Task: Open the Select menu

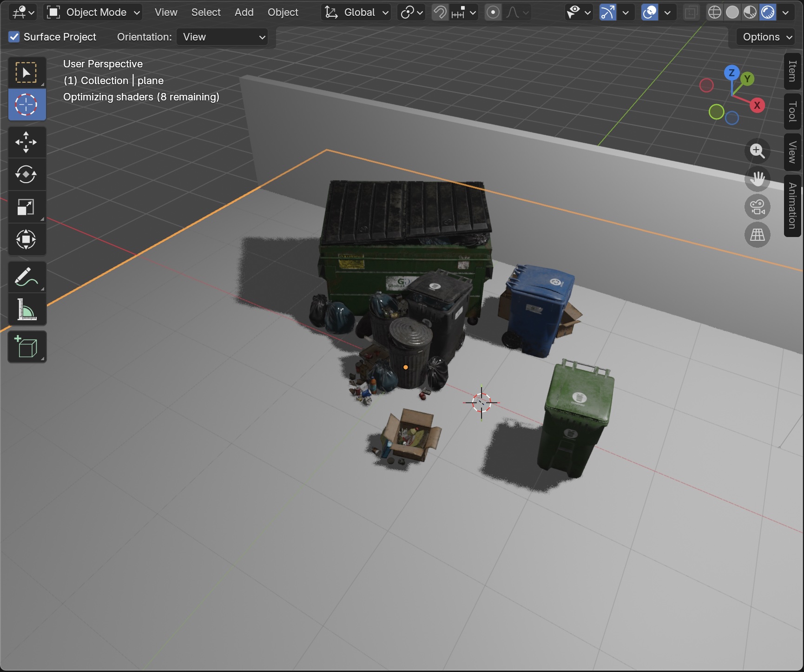Action: (206, 13)
